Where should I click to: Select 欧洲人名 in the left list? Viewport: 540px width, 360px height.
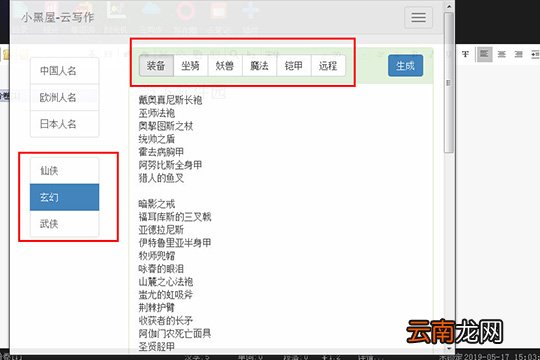(65, 97)
